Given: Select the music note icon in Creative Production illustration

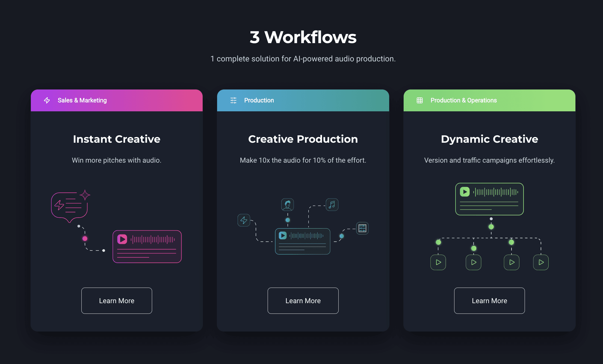Looking at the screenshot, I should pyautogui.click(x=332, y=204).
